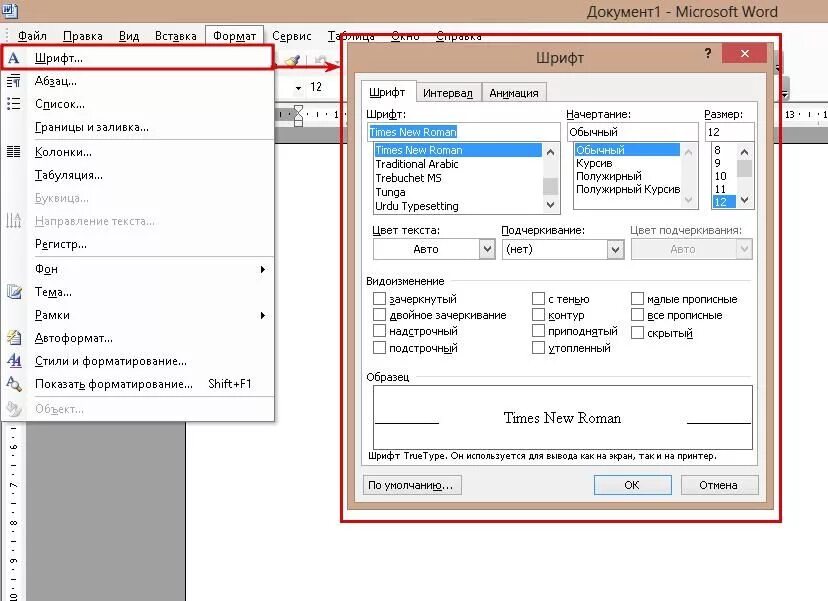The height and width of the screenshot is (601, 828).
Task: Toggle the надстрочный checkbox
Action: pos(379,331)
